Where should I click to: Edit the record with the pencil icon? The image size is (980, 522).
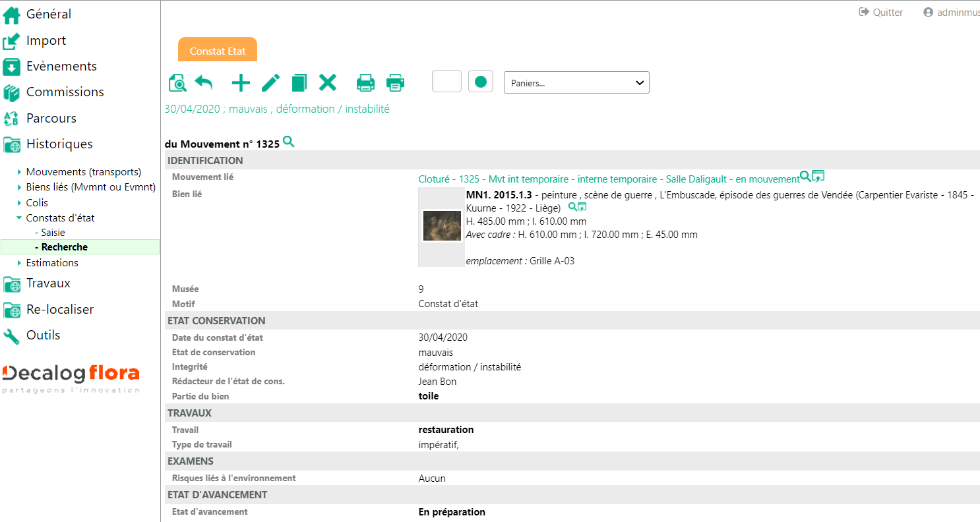click(x=270, y=83)
